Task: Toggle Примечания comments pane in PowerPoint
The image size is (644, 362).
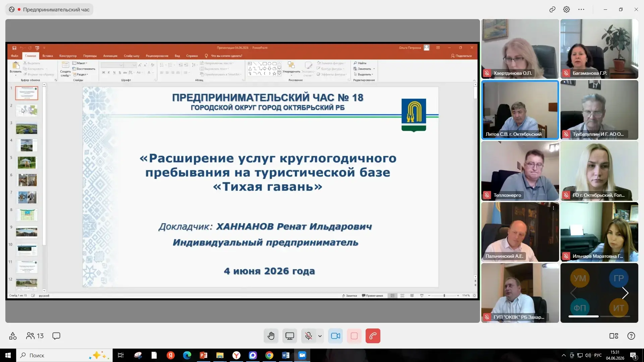Action: [x=372, y=296]
